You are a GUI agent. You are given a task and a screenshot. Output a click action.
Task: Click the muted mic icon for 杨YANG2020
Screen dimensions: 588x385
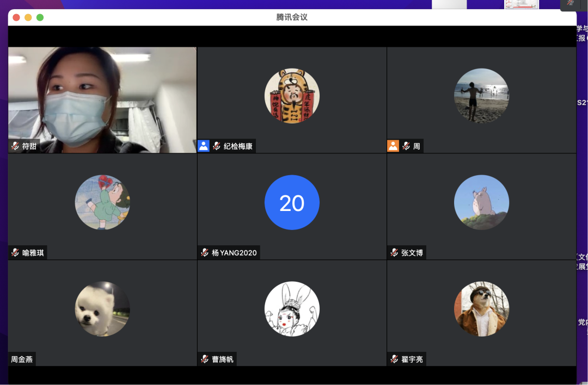click(x=205, y=253)
